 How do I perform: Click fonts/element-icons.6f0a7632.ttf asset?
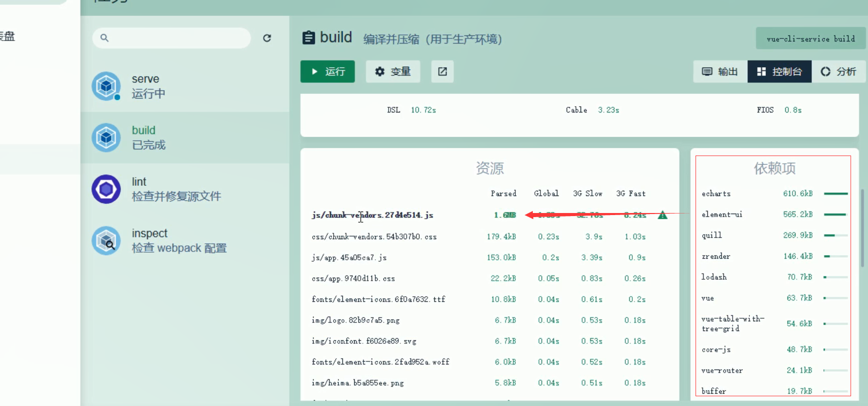tap(378, 299)
